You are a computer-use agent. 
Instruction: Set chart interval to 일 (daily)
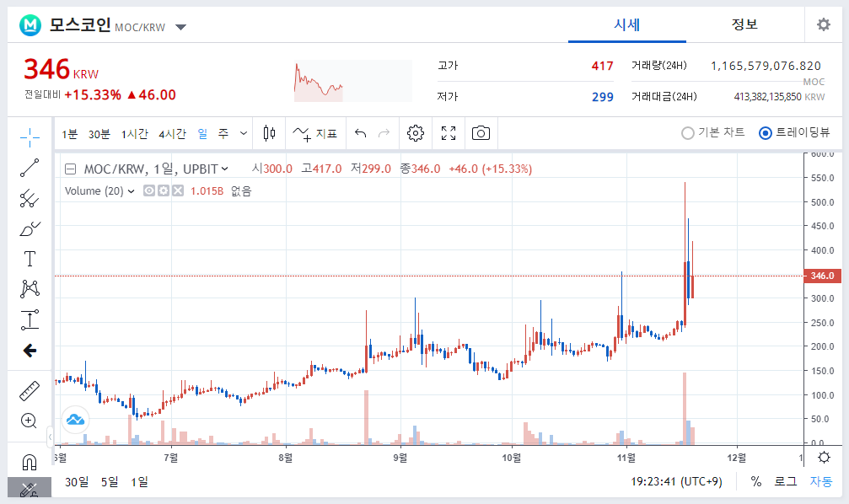pos(202,133)
